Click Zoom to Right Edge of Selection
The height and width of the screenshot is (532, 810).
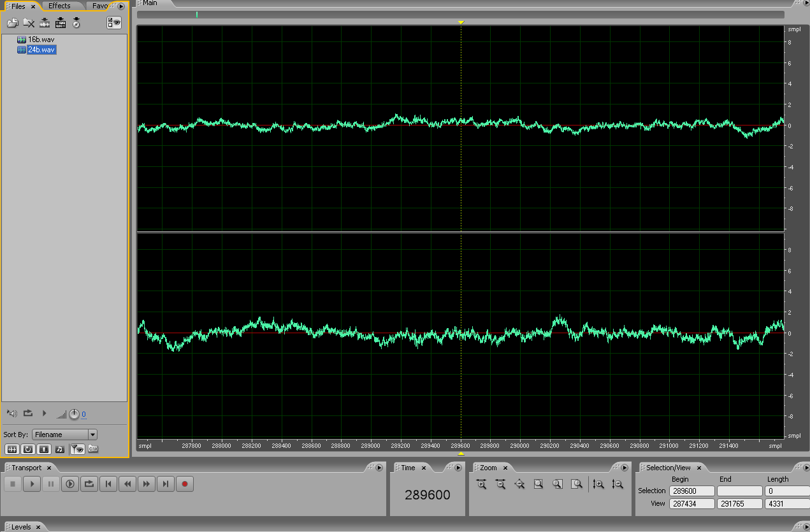tap(577, 484)
